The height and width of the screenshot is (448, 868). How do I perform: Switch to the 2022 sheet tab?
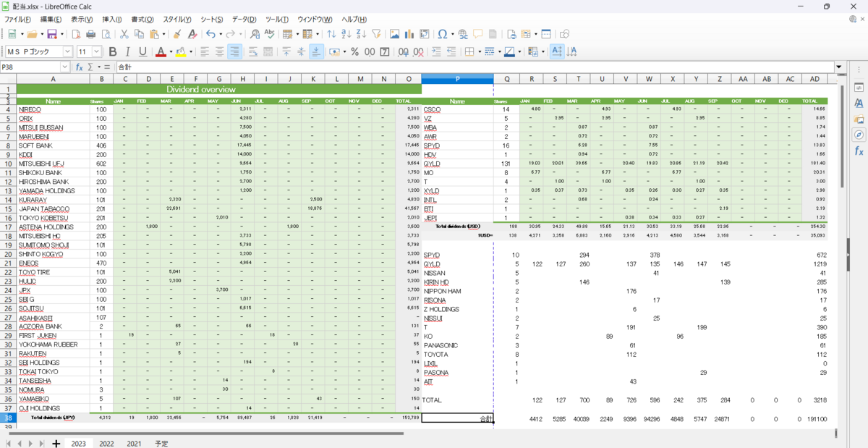(106, 443)
